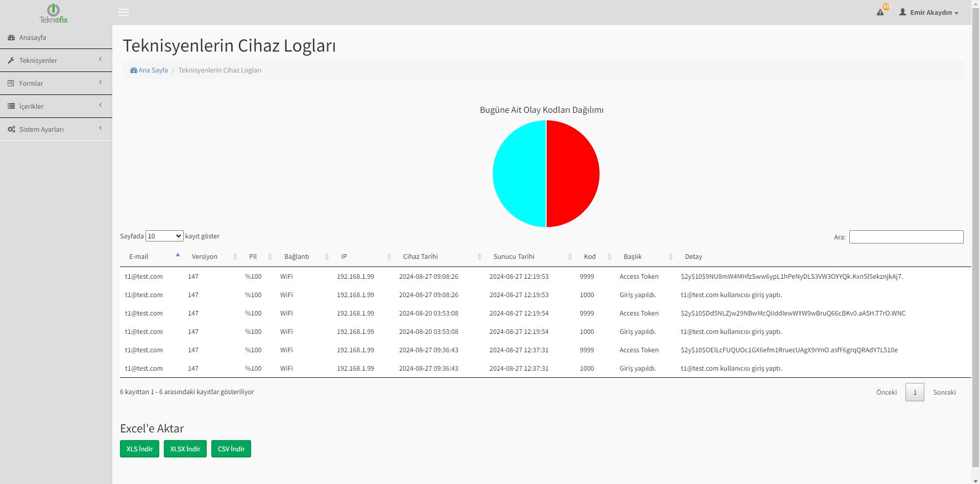Click the İçerikler list icon in sidebar
This screenshot has height=484, width=980.
pyautogui.click(x=11, y=107)
